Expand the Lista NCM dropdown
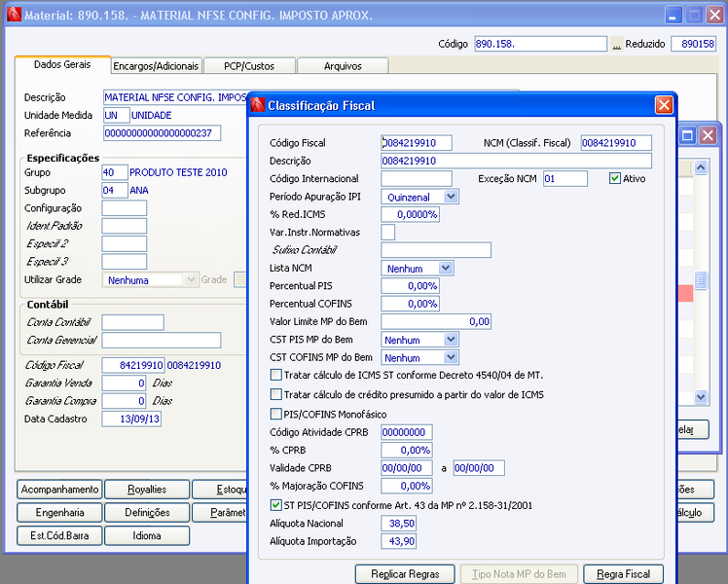This screenshot has width=728, height=584. [x=445, y=268]
